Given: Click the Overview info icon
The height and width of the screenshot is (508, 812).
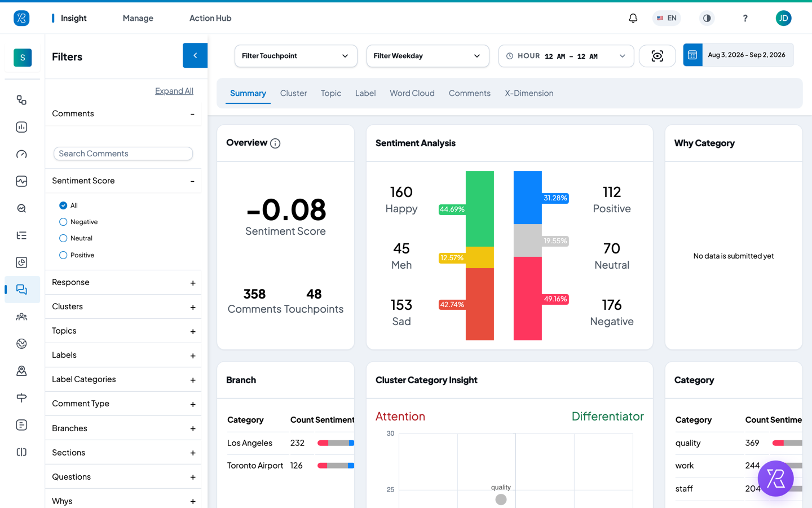Looking at the screenshot, I should [275, 143].
